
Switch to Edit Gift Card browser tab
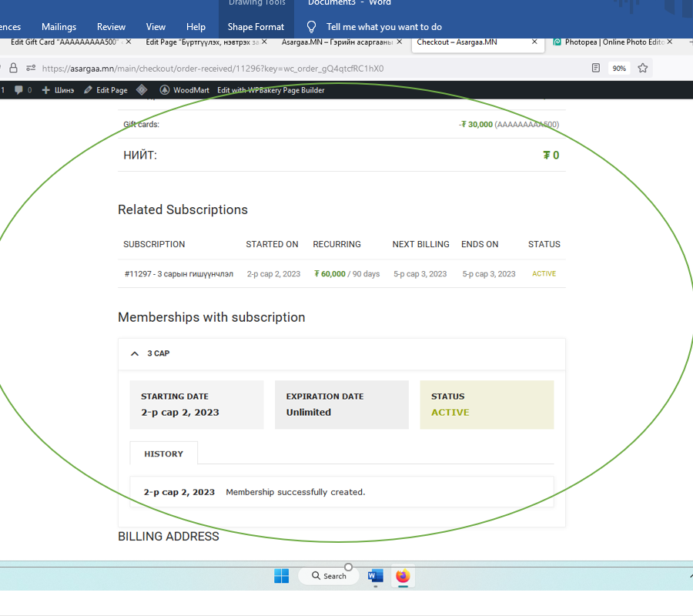click(65, 42)
